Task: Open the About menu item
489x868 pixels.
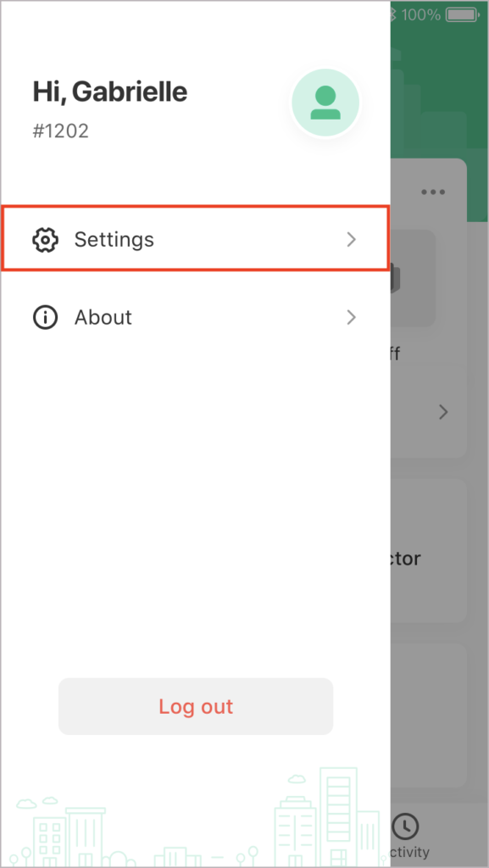Action: click(195, 318)
